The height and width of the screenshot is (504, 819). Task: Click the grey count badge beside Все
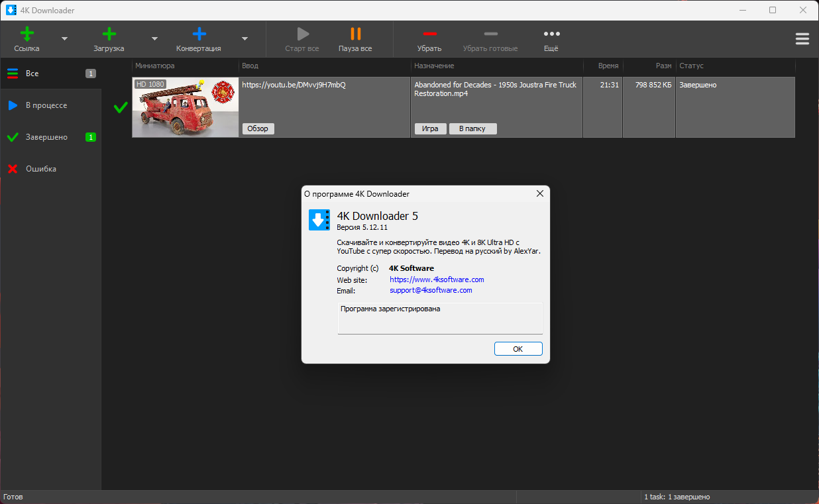[x=91, y=74]
